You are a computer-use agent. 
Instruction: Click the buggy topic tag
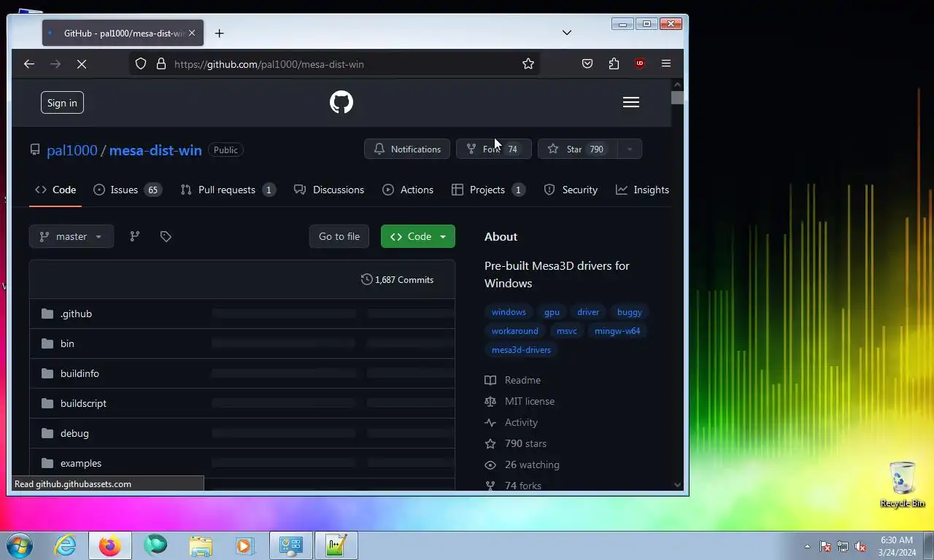630,312
